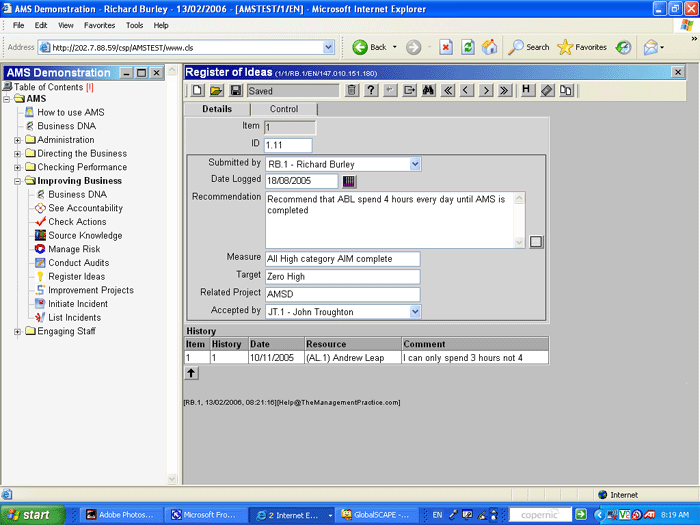700x525 pixels.
Task: Click the binoculars Find icon
Action: (x=429, y=91)
